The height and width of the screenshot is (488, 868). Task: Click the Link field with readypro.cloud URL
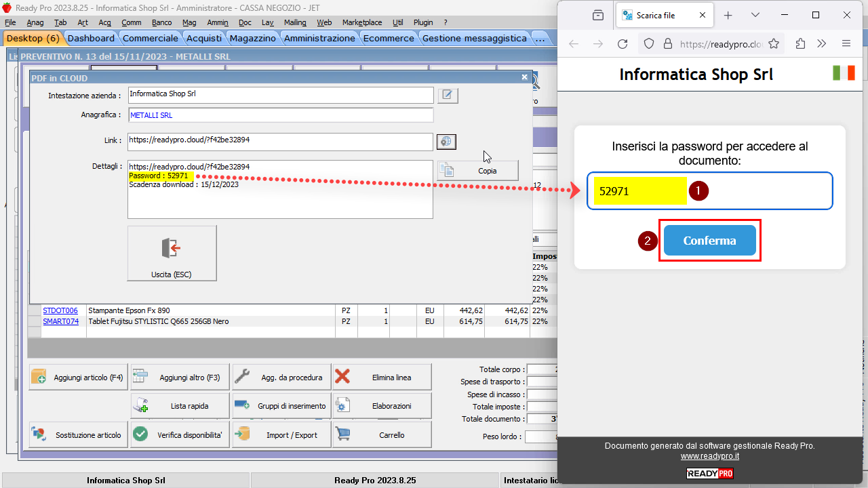281,141
